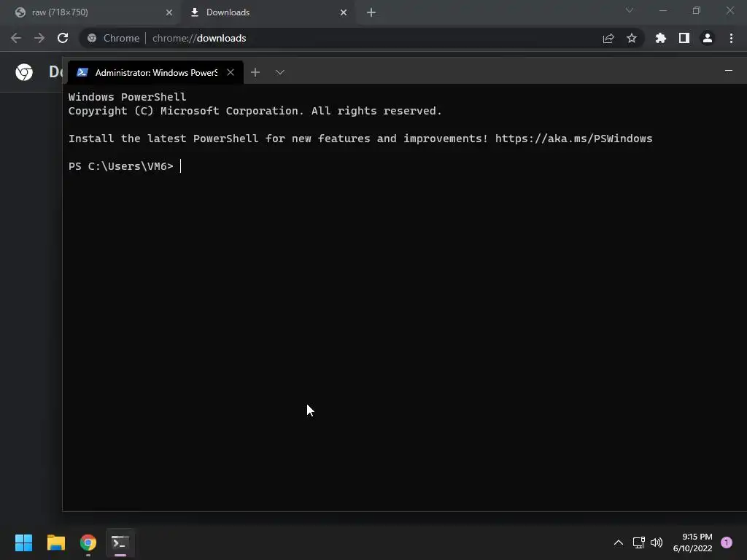
Task: Click the https://aka.ms/PSWindows link
Action: pyautogui.click(x=573, y=139)
